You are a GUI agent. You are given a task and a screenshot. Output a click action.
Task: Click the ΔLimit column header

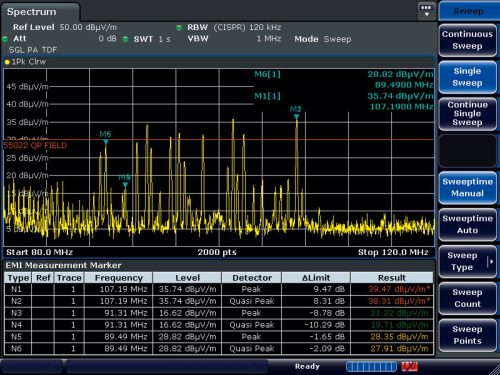[x=316, y=278]
